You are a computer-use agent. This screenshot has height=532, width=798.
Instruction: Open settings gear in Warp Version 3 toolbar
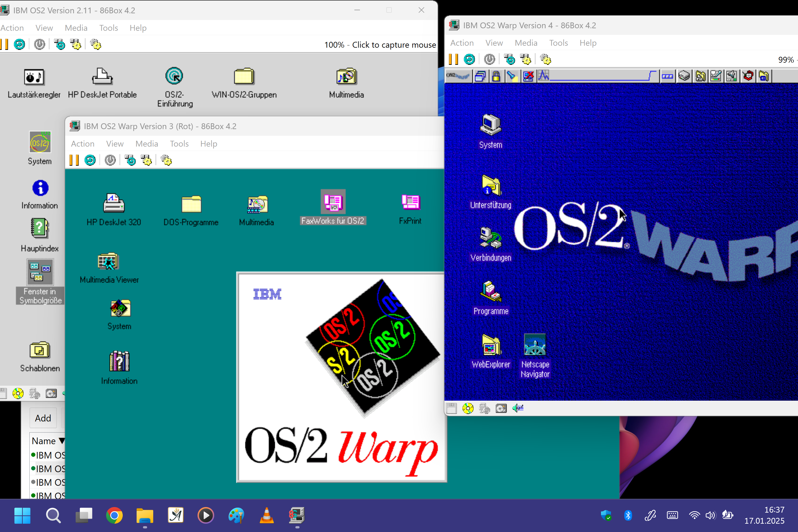coord(166,160)
